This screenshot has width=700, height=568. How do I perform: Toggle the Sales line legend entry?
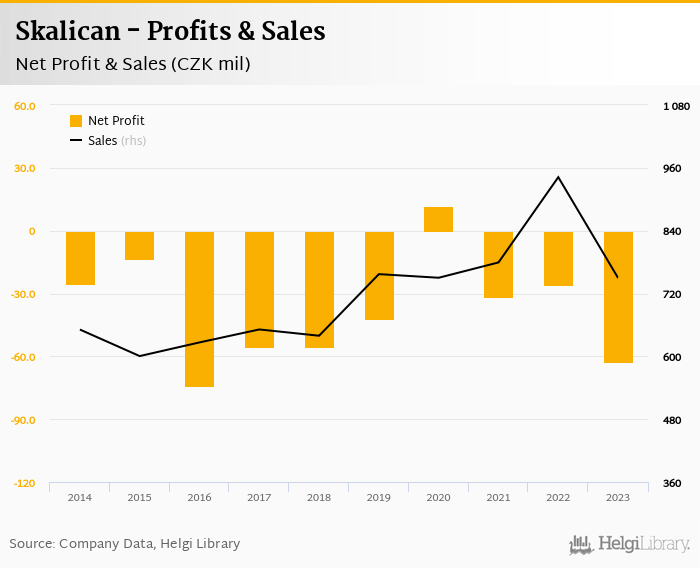(x=102, y=141)
